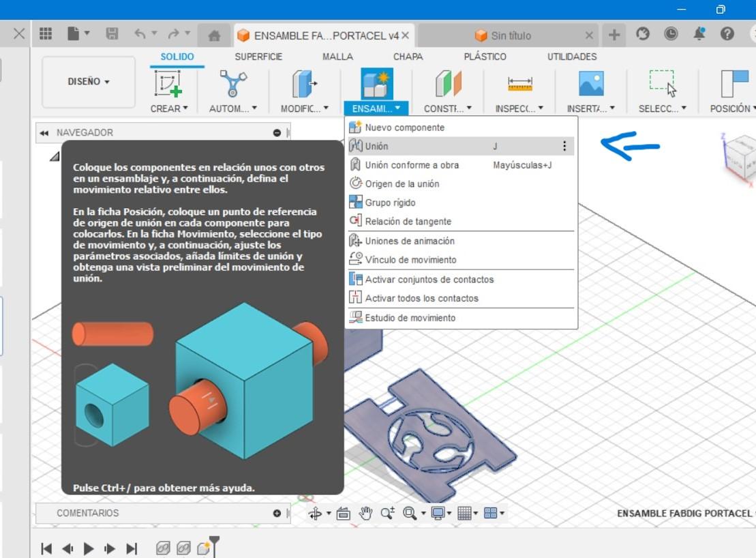The height and width of the screenshot is (558, 756).
Task: Open Unión entry's three-dot options
Action: pyautogui.click(x=564, y=146)
